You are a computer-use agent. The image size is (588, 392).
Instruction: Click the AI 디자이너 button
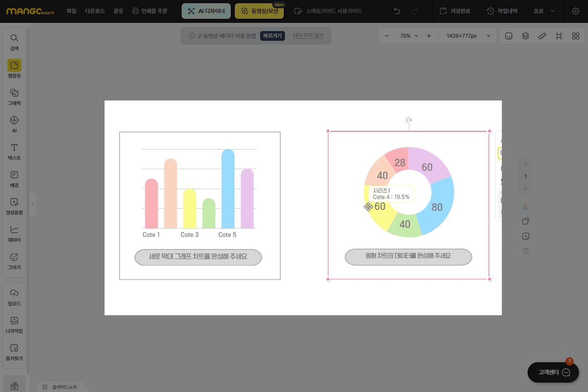[x=206, y=11]
